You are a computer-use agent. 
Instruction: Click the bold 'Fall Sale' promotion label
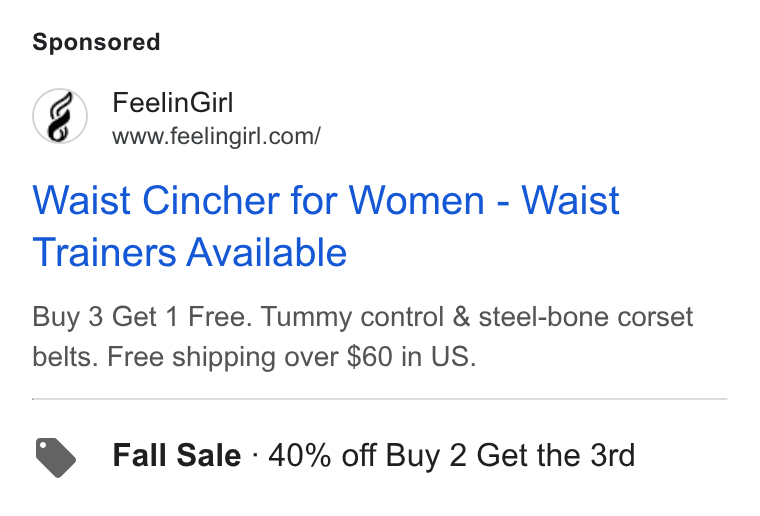176,455
